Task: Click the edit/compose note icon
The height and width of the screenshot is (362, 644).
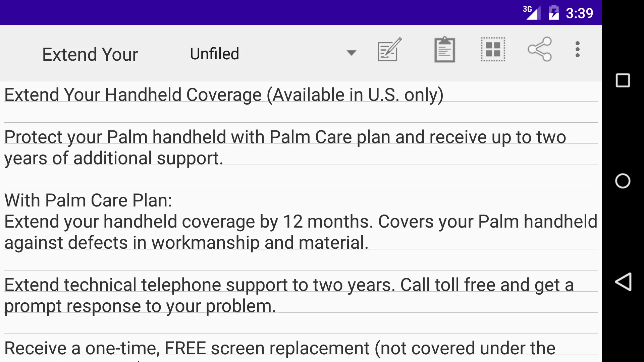Action: [x=389, y=50]
